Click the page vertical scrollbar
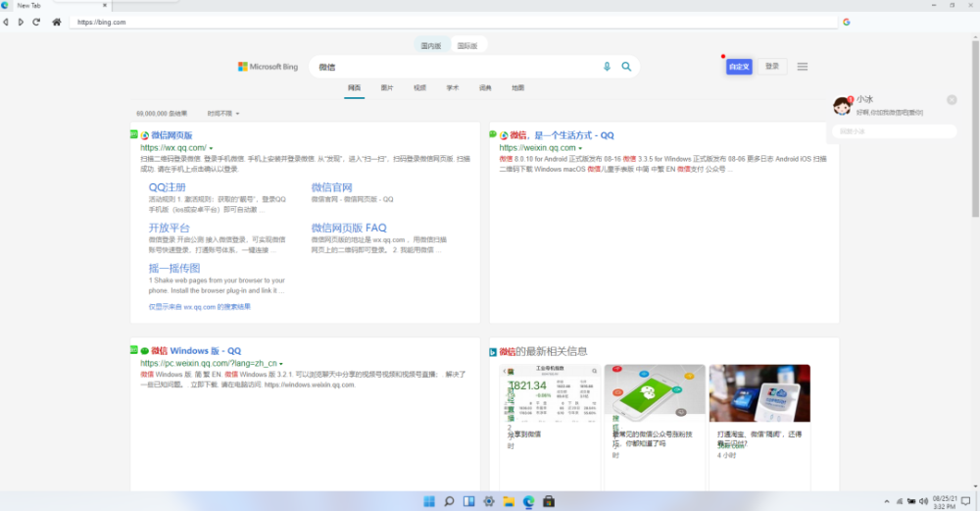 coord(974,118)
